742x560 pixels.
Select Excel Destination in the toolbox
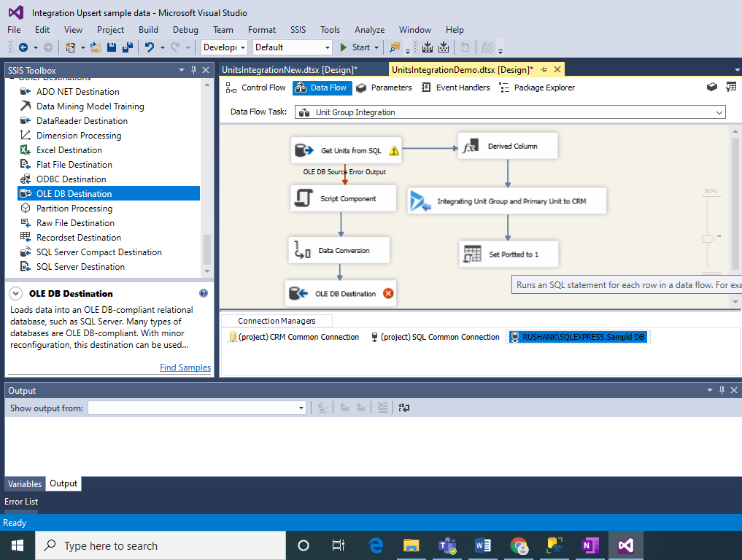click(69, 150)
